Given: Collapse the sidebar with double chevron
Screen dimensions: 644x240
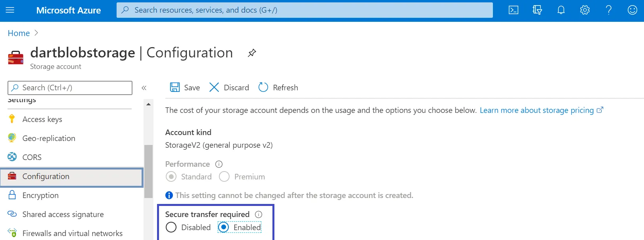Looking at the screenshot, I should pyautogui.click(x=144, y=88).
